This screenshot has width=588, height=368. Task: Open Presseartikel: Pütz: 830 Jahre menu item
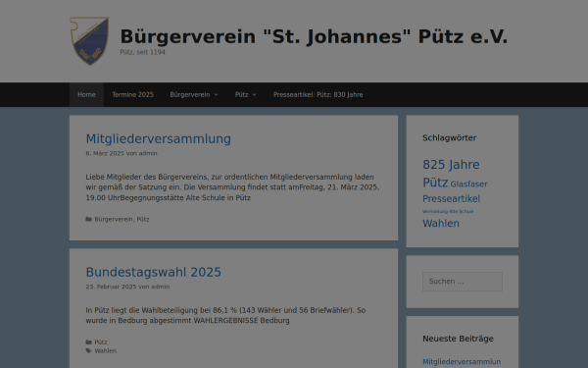pos(318,94)
